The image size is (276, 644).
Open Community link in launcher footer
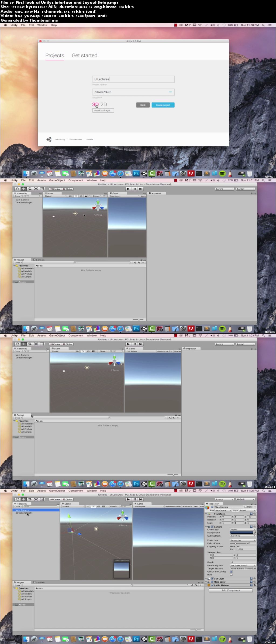[x=60, y=140]
